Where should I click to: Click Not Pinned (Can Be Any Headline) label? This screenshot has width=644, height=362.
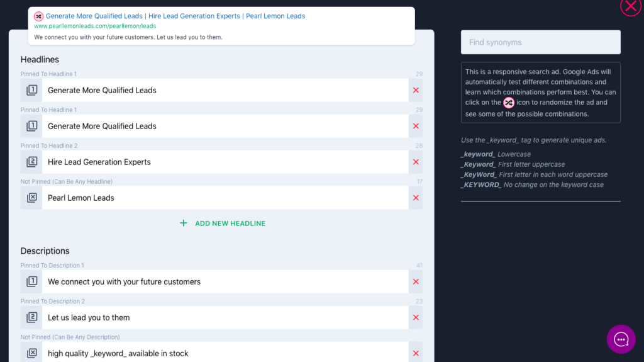(x=67, y=181)
